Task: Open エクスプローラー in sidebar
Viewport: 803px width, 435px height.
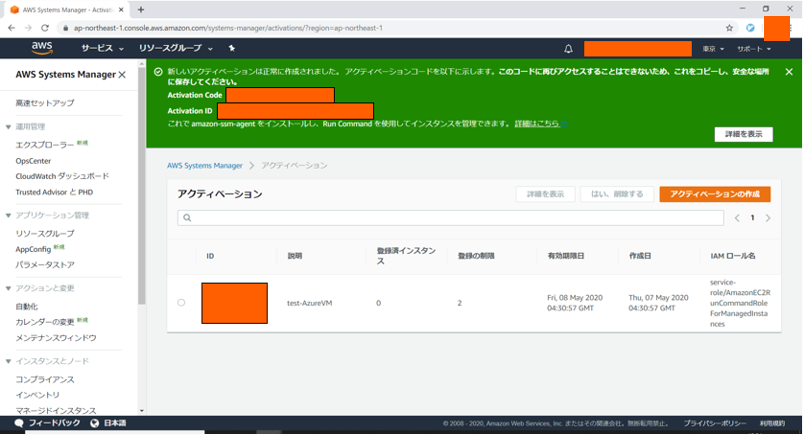Action: 45,145
